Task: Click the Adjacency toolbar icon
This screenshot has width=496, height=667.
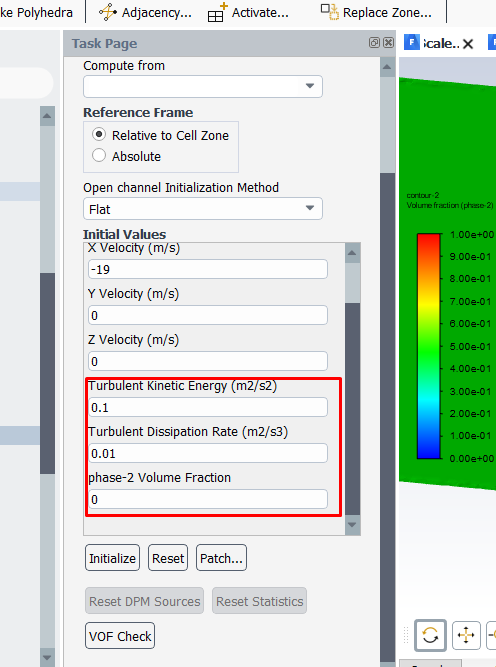Action: pyautogui.click(x=108, y=13)
